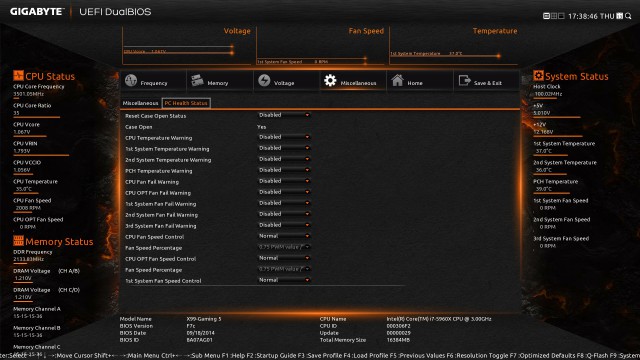Screen dimensions: 640x360
Task: Open CPU Fan Speed Control dropdown
Action: coord(284,237)
